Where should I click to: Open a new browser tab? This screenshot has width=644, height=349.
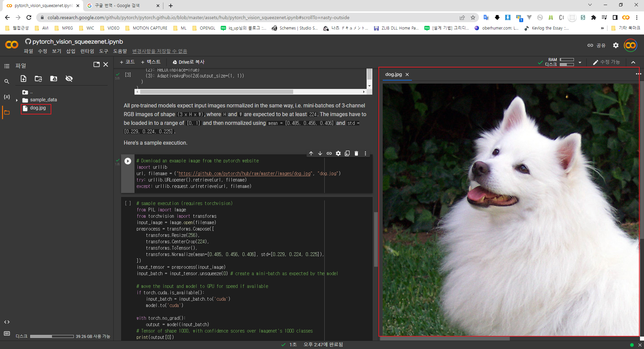171,6
